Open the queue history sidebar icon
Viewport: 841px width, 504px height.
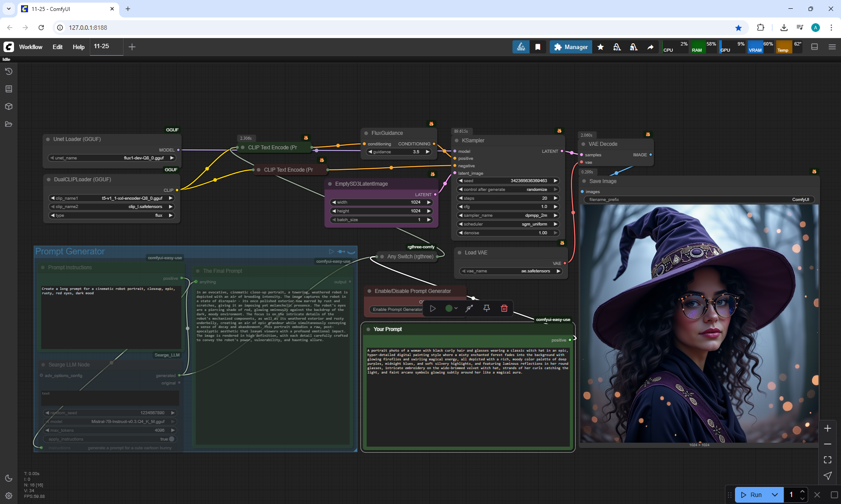(x=9, y=71)
